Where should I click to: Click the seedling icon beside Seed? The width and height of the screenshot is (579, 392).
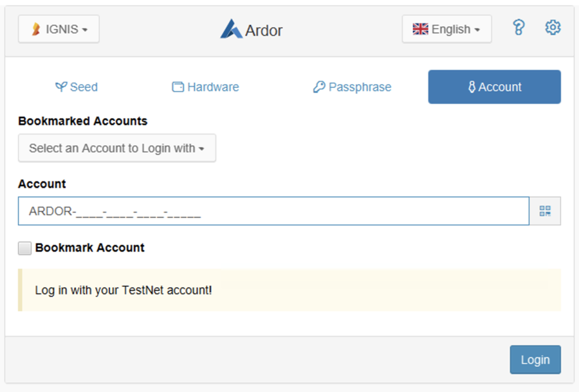[x=61, y=87]
